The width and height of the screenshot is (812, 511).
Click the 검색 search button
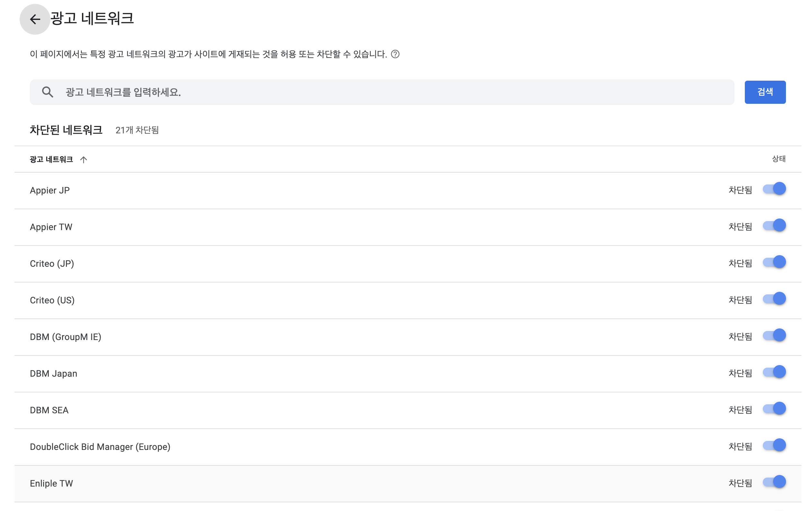point(765,92)
